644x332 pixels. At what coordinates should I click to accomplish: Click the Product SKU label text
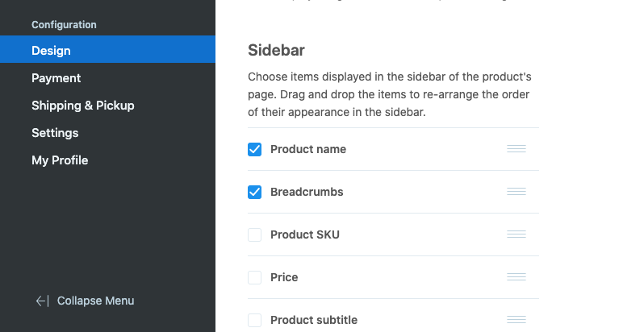305,234
